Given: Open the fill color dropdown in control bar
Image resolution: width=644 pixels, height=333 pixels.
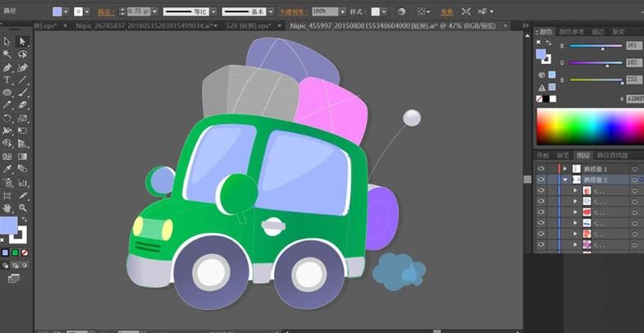Looking at the screenshot, I should [67, 12].
